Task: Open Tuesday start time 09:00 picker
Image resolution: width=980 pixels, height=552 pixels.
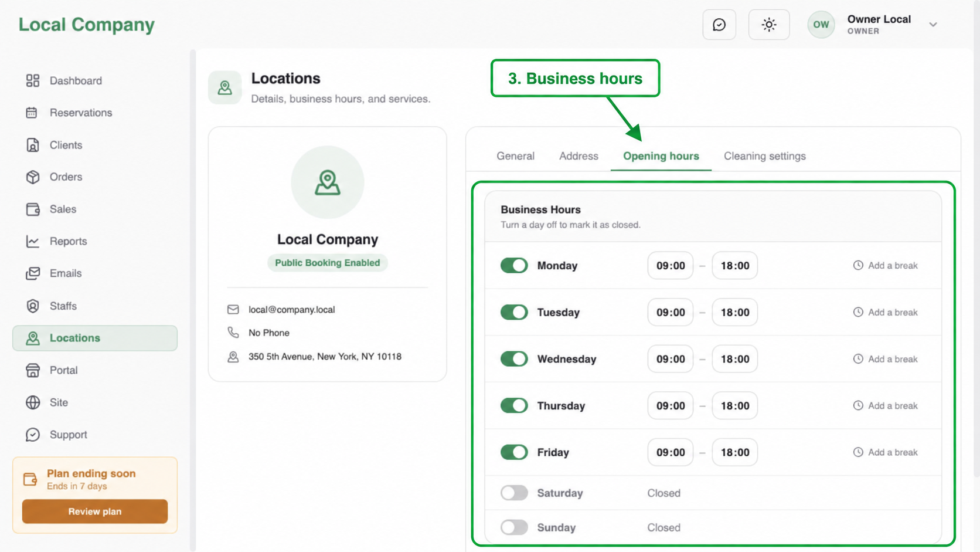Action: tap(671, 312)
